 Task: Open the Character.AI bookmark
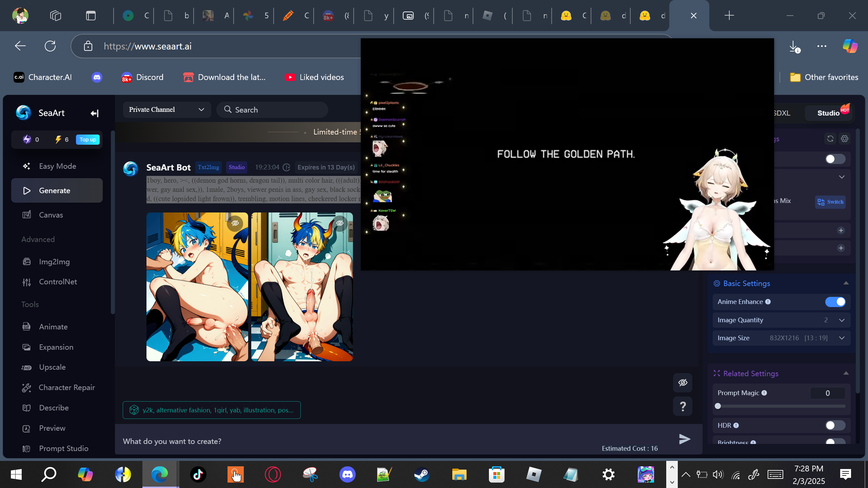point(43,77)
